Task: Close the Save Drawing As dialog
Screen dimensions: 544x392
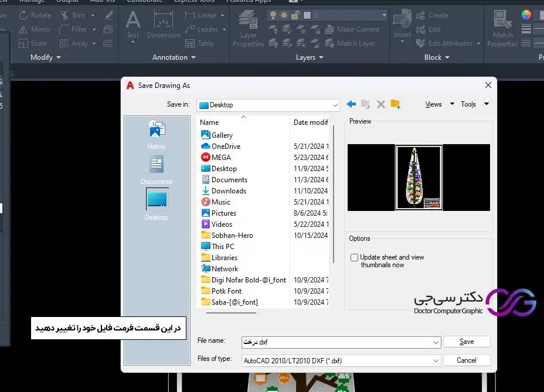Action: (x=488, y=85)
